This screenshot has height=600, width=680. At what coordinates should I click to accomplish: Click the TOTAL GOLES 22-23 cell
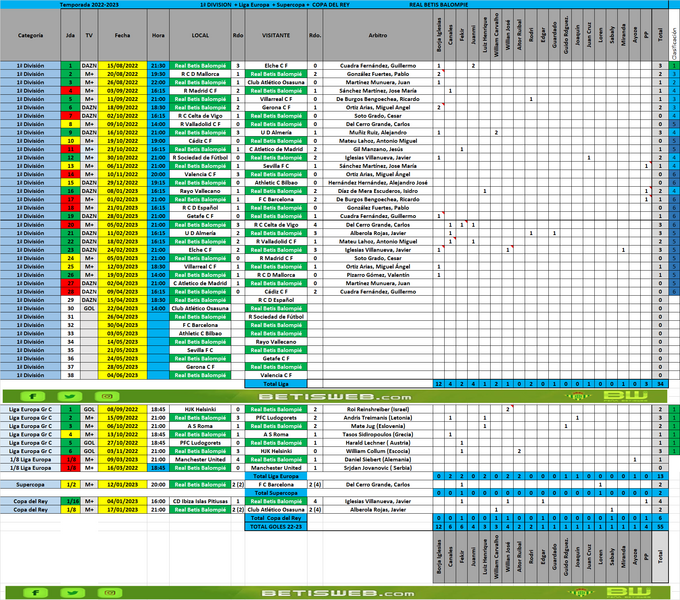[x=276, y=527]
